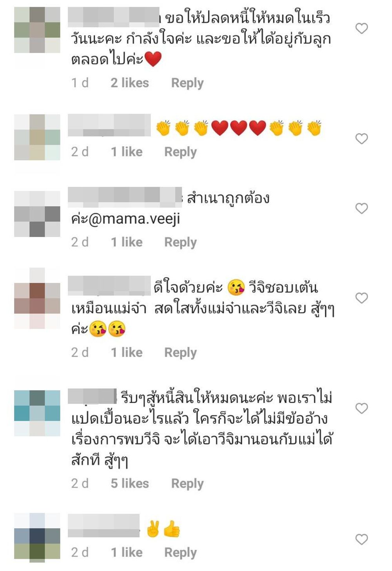Reply to the @mama.veeji comment

tap(180, 242)
